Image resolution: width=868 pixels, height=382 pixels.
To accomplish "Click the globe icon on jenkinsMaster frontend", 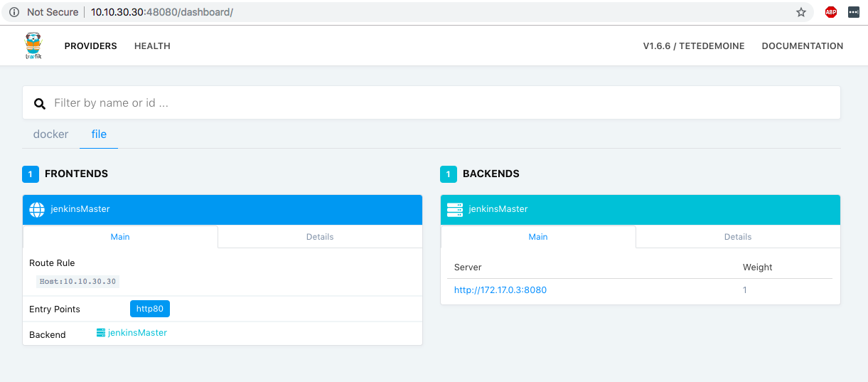I will (37, 210).
